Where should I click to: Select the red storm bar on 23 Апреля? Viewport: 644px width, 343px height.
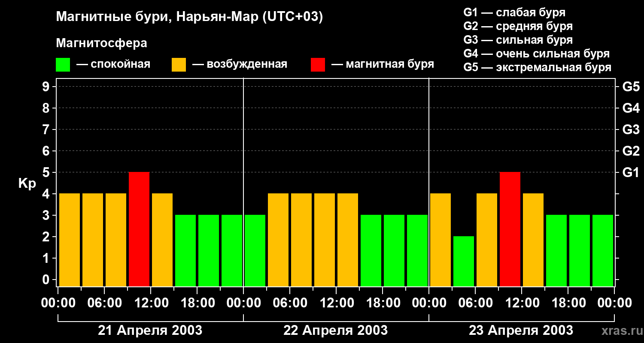tap(510, 229)
